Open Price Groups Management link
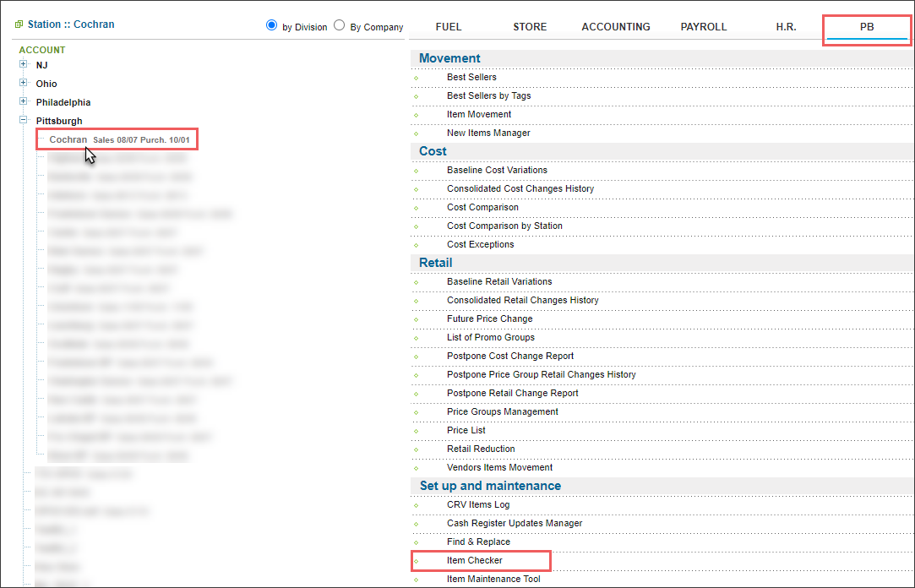This screenshot has height=588, width=915. click(x=502, y=412)
